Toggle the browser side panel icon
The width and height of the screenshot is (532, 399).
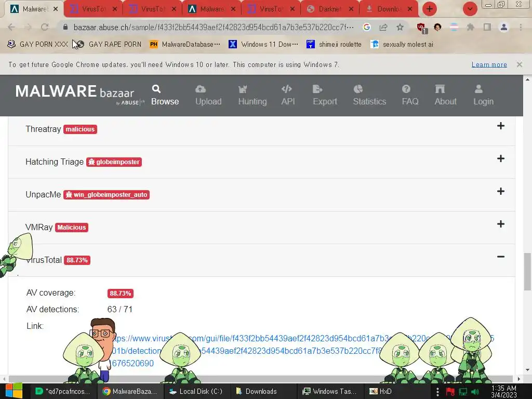coord(487,27)
